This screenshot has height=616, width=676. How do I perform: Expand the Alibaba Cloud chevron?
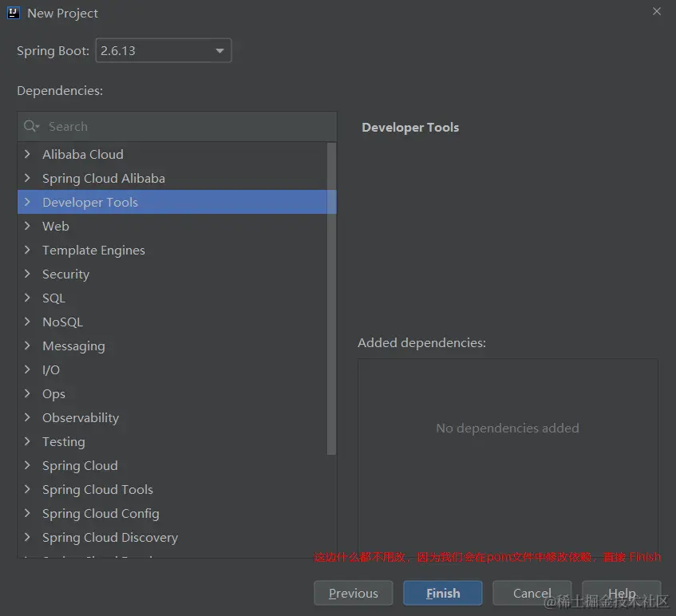[27, 154]
